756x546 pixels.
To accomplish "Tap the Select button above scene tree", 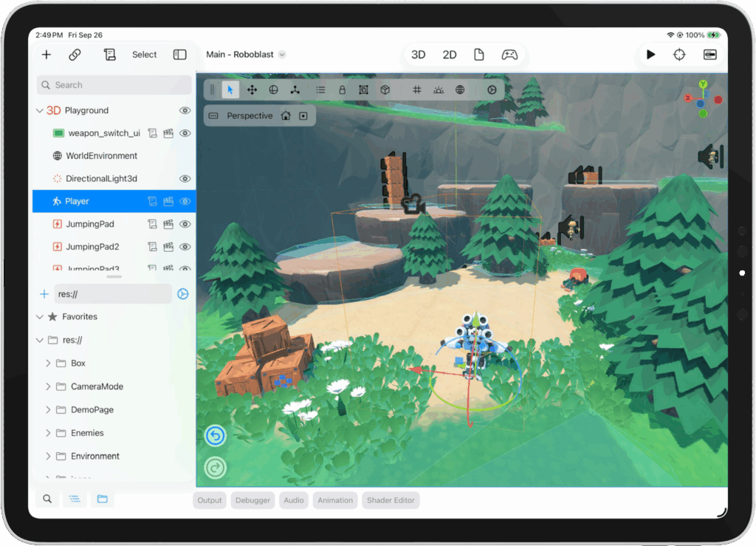I will [x=144, y=55].
